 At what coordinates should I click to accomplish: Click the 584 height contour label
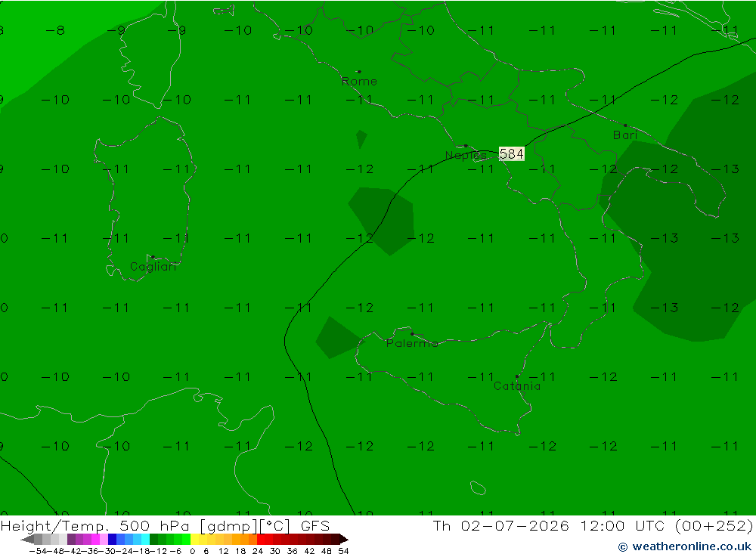pyautogui.click(x=512, y=154)
